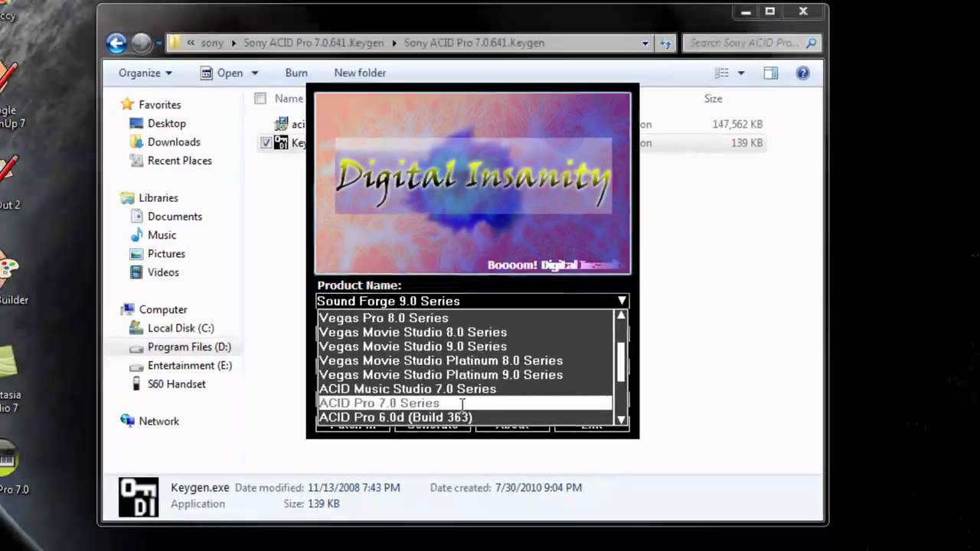Open the Music library
Viewport: 980px width, 551px height.
[162, 235]
